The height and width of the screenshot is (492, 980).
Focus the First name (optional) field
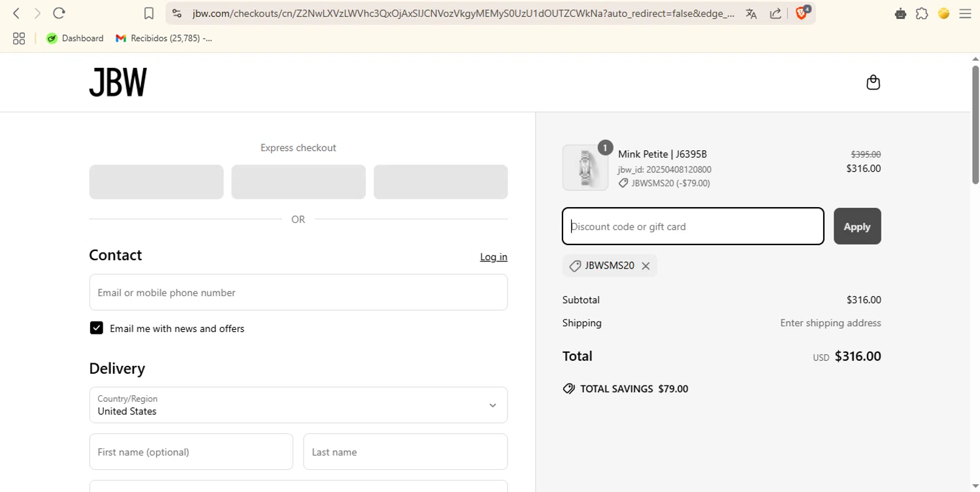[191, 451]
